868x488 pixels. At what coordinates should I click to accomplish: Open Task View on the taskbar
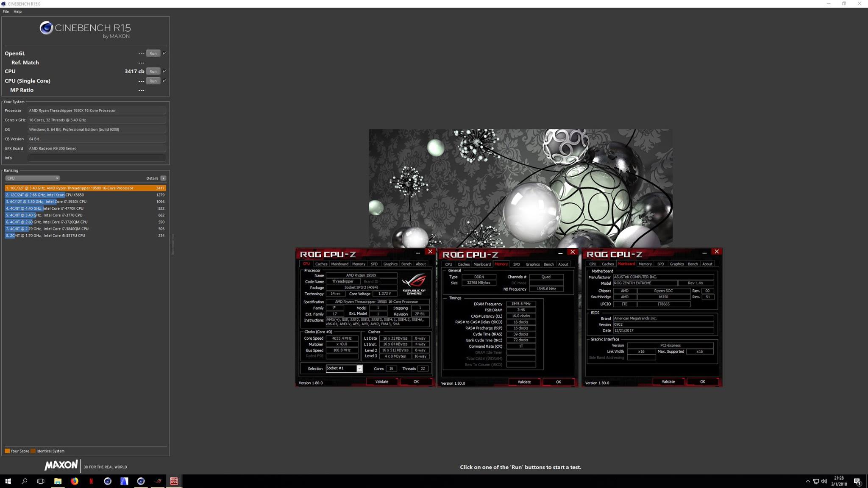click(41, 481)
